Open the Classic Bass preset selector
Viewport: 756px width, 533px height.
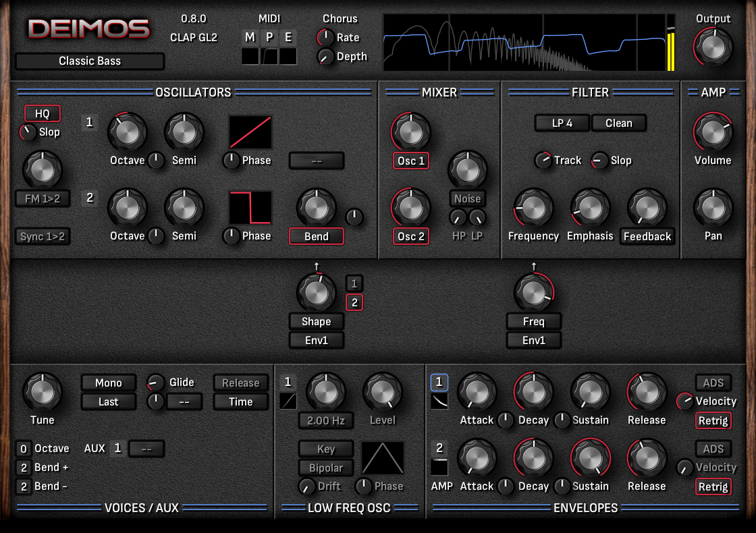coord(90,61)
